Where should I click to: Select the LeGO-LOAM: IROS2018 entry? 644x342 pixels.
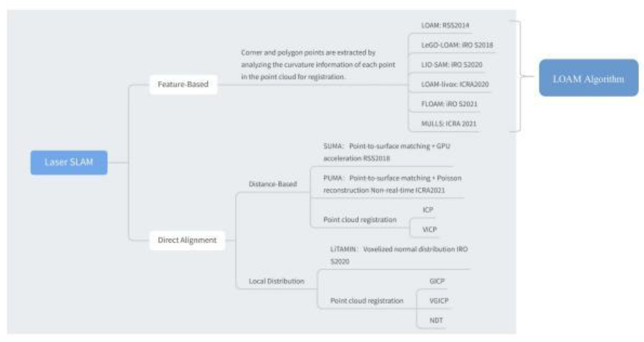457,45
